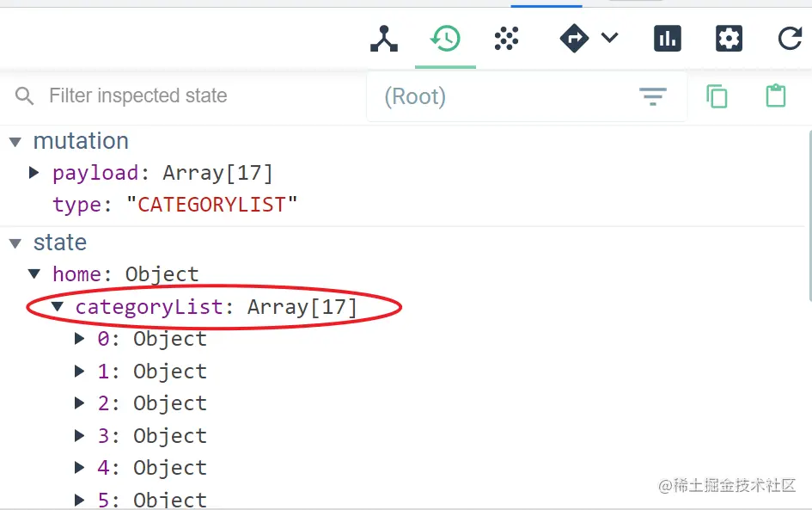
Task: Open the Components inspector tab icon
Action: coord(384,39)
